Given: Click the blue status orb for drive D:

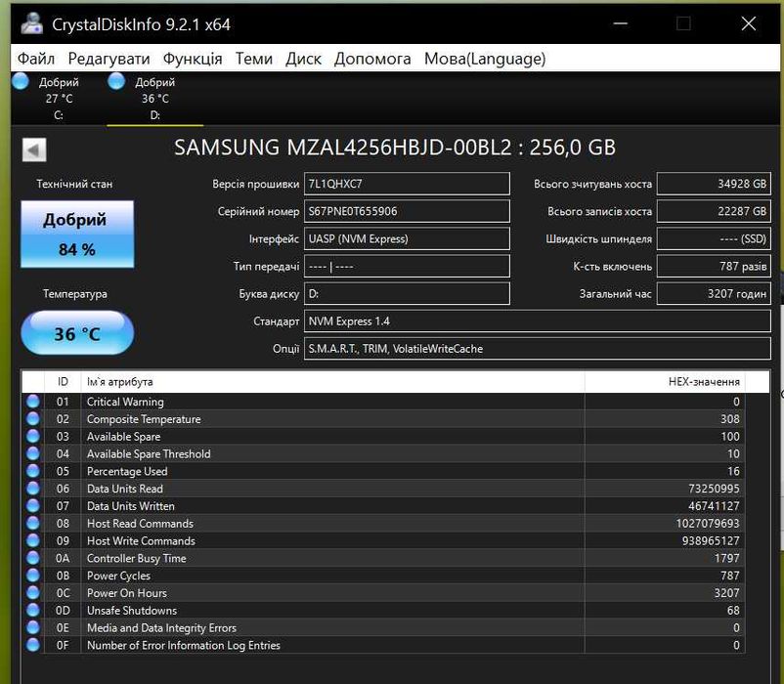Looking at the screenshot, I should (x=116, y=81).
